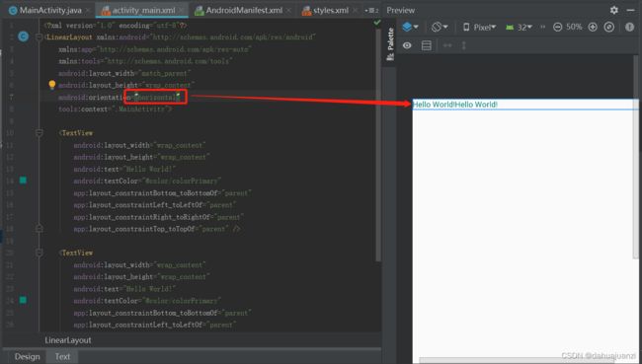
Task: Switch to the MainActivity.java tab
Action: [x=45, y=10]
